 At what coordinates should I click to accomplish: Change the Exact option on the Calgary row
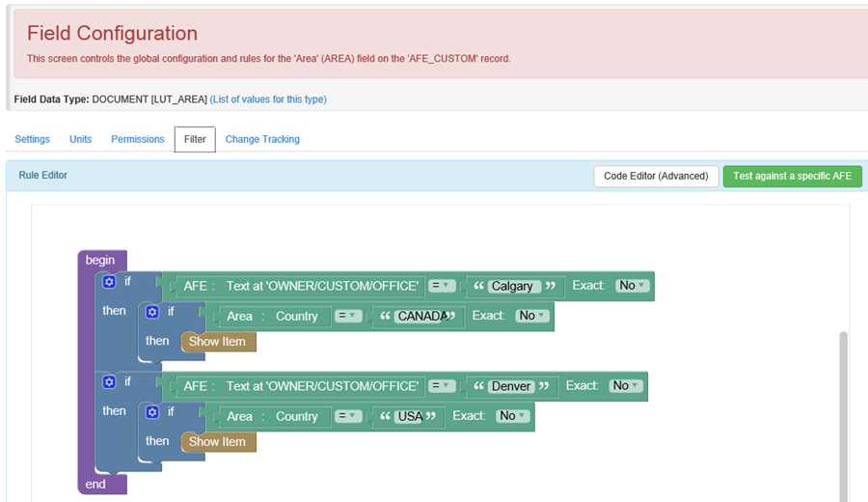click(x=633, y=286)
